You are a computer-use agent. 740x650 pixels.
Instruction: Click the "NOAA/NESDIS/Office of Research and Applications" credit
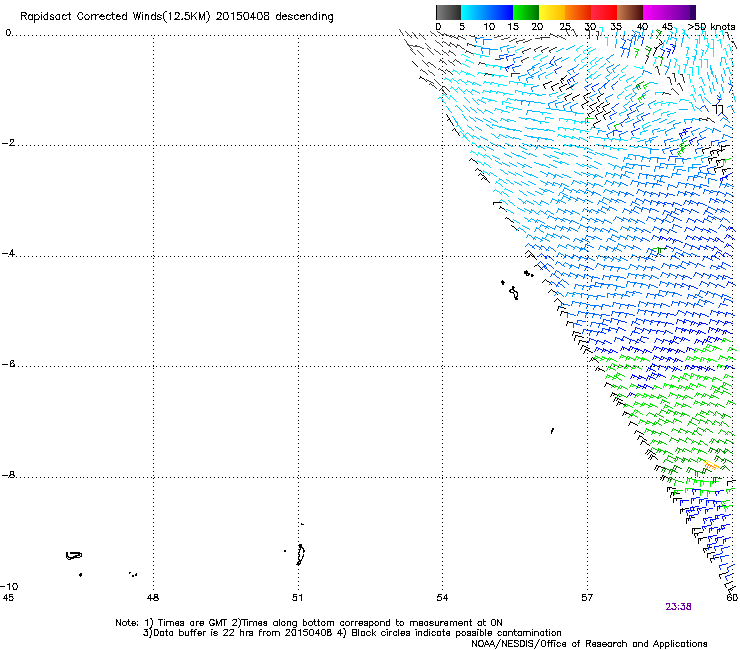coord(589,644)
